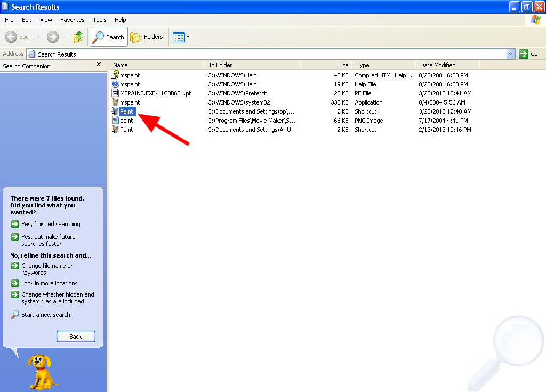Select the highlighted Paint shortcut icon
This screenshot has width=546, height=392.
pos(115,111)
